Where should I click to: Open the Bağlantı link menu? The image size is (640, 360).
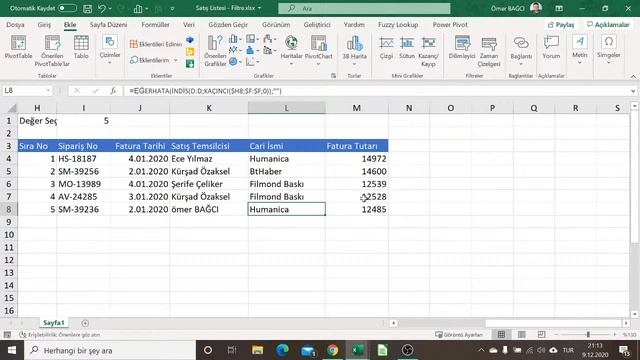[x=521, y=50]
